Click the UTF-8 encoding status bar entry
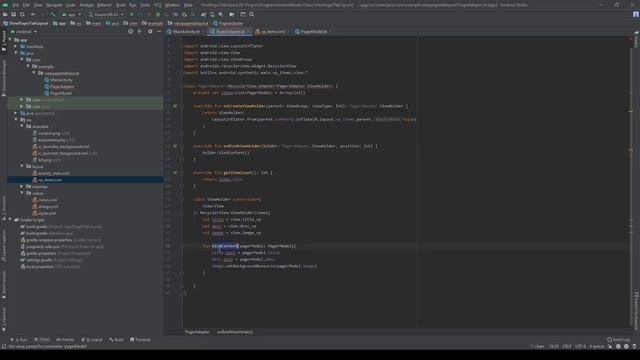 pos(580,346)
